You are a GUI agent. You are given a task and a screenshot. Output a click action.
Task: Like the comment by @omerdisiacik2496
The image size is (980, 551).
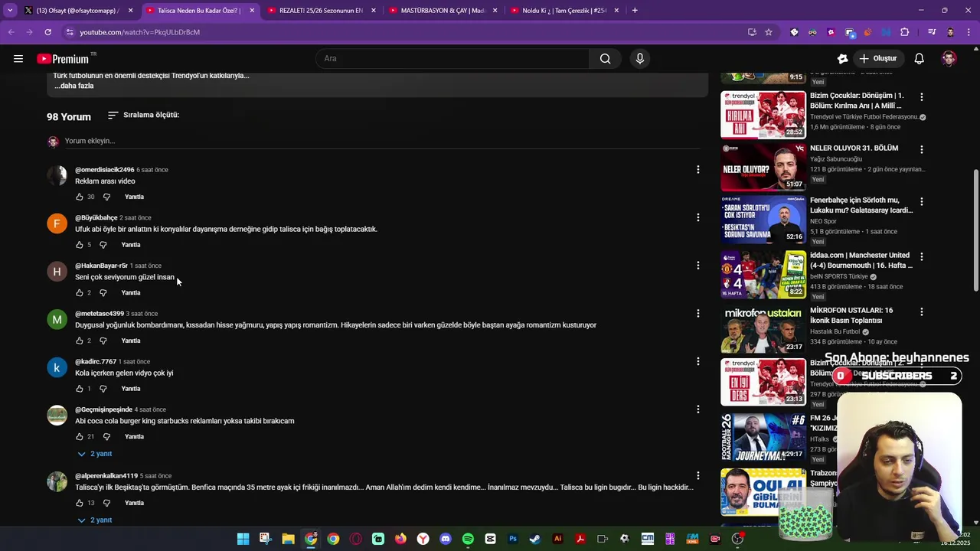pos(80,197)
